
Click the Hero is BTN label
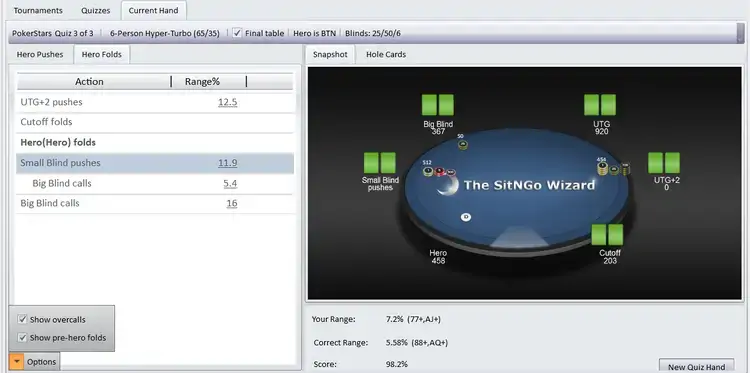pos(314,33)
